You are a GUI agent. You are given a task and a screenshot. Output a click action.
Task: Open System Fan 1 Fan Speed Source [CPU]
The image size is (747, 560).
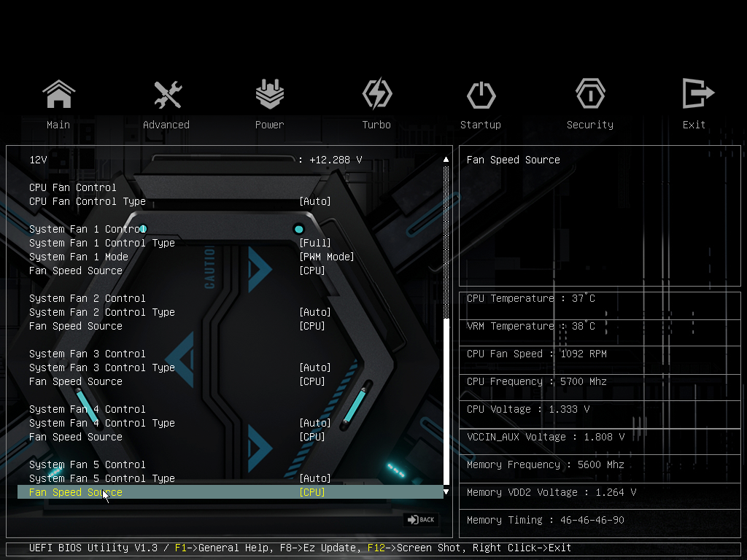coord(312,271)
